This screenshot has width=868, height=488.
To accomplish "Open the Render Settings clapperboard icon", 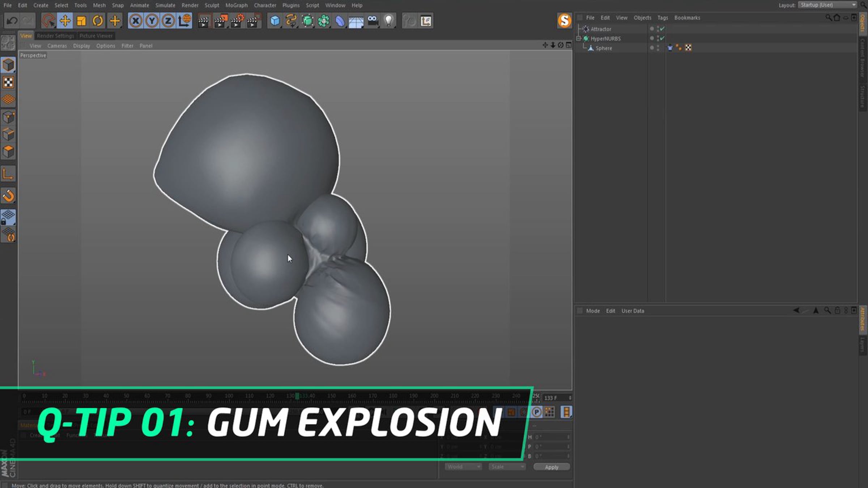I will tap(237, 21).
